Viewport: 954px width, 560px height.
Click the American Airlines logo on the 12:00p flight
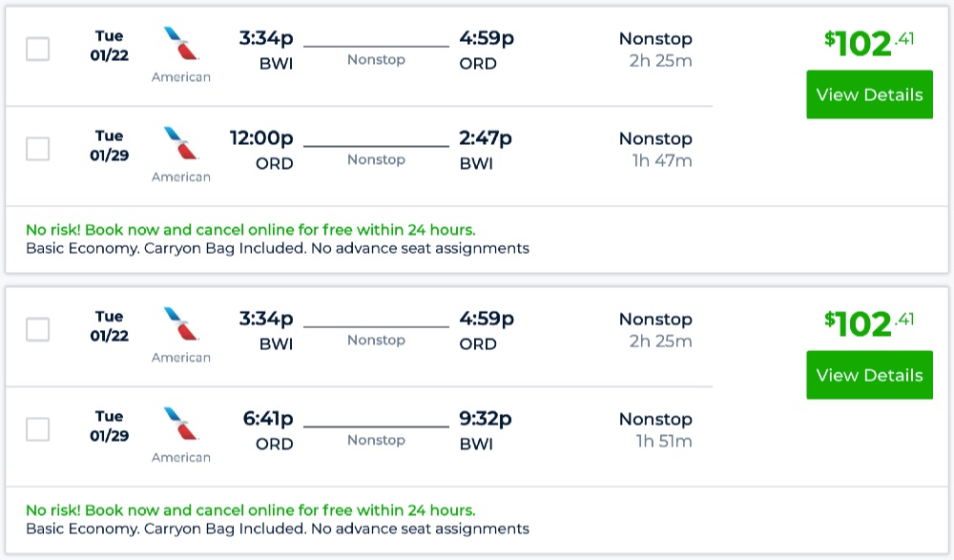(x=181, y=143)
